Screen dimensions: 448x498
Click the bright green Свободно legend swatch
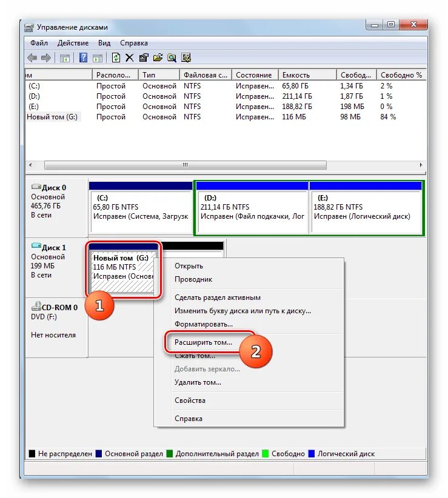coord(266,454)
